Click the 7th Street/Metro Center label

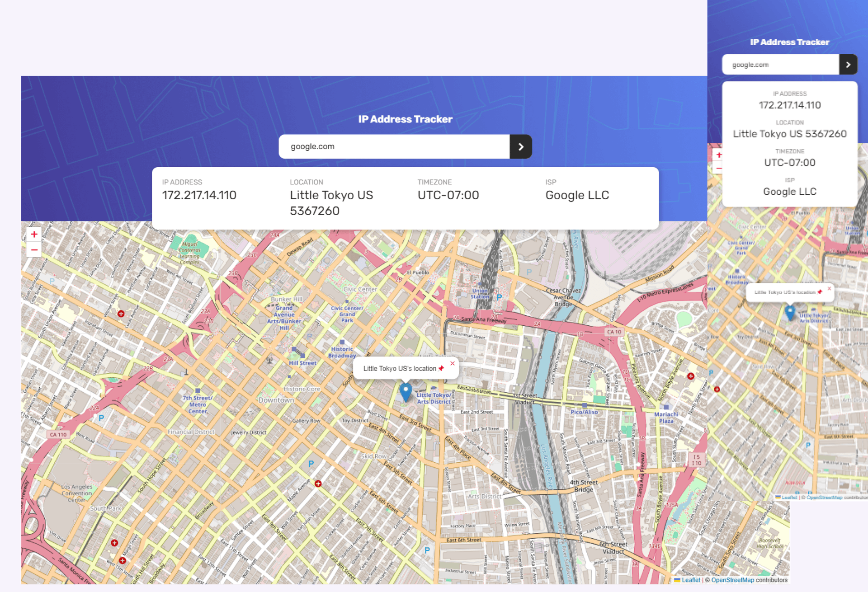[x=198, y=404]
